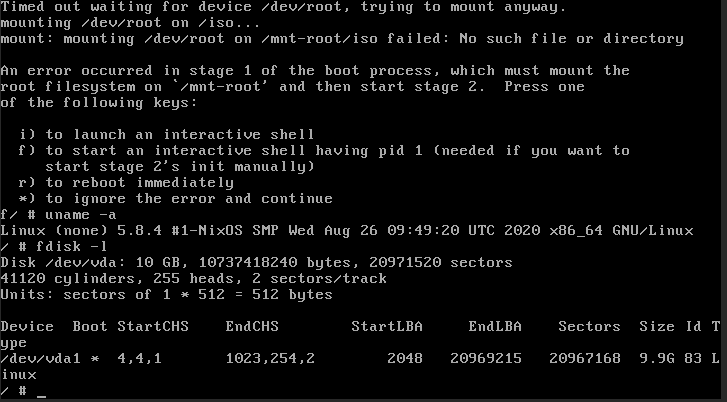
Task: Click the 'StartLBA' column header
Action: [387, 326]
